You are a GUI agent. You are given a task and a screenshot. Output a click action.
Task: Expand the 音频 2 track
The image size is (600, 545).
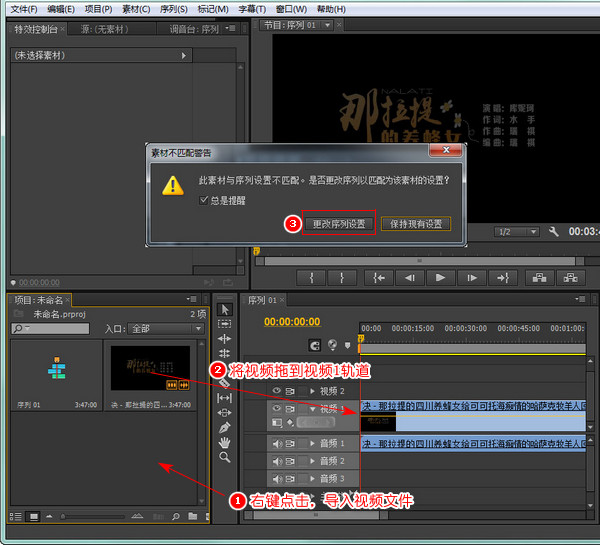tap(312, 461)
